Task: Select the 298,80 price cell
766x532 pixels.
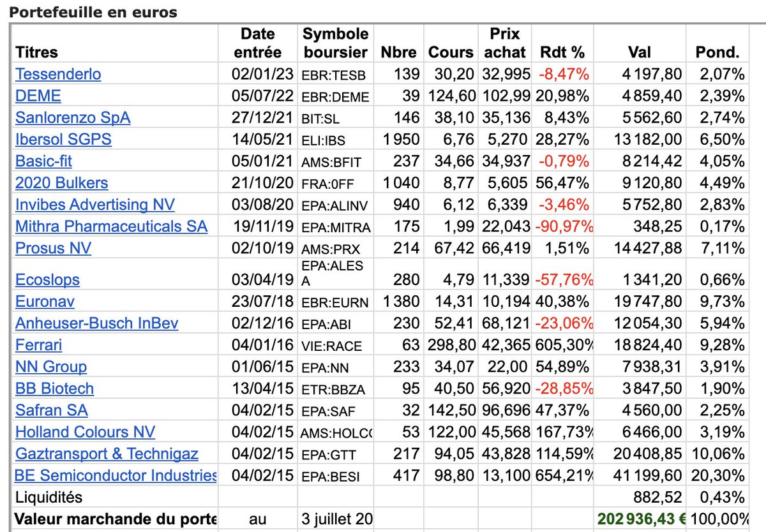Action: tap(451, 345)
